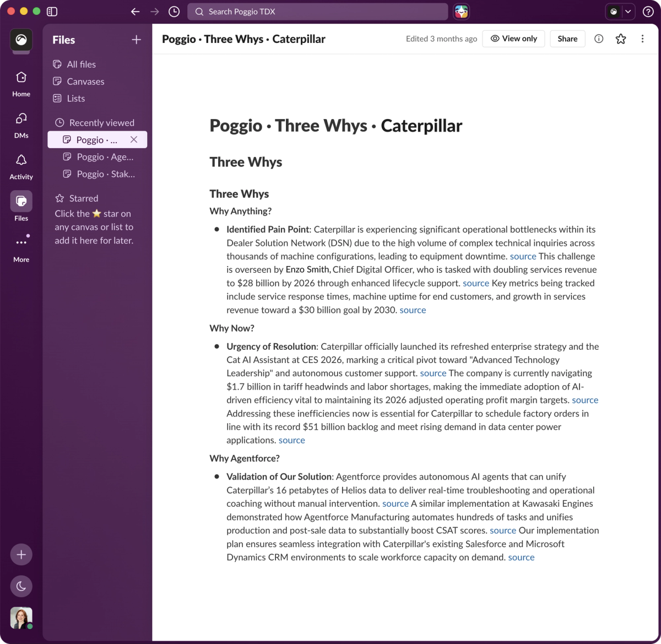Go forward with the right arrow
The height and width of the screenshot is (644, 661).
point(155,12)
